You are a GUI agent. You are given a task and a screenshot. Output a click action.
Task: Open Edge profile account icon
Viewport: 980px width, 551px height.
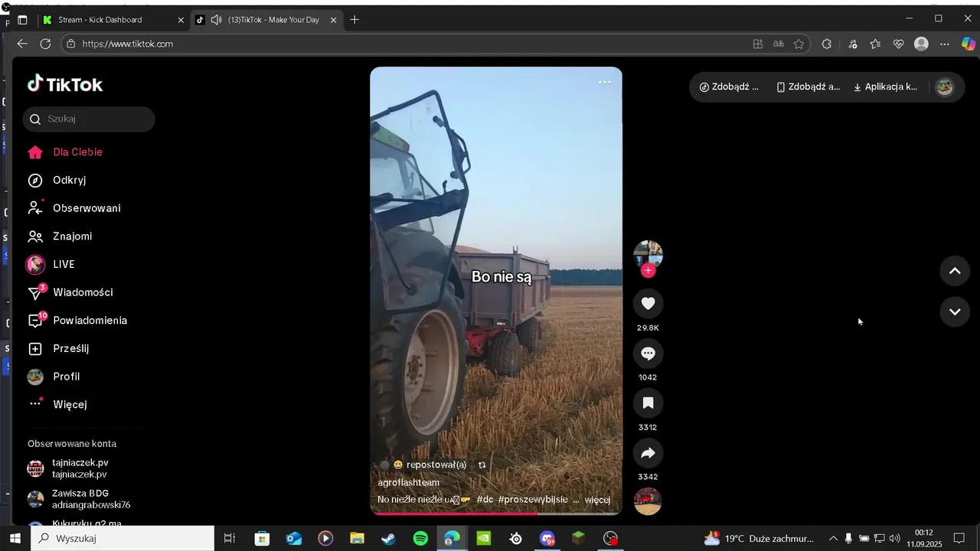click(922, 44)
